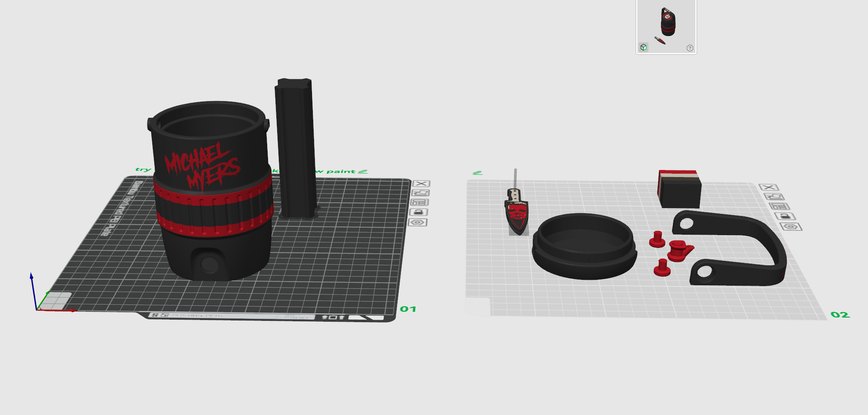Image resolution: width=868 pixels, height=415 pixels.
Task: Edit plate 02 name pencil icon
Action: pyautogui.click(x=478, y=173)
